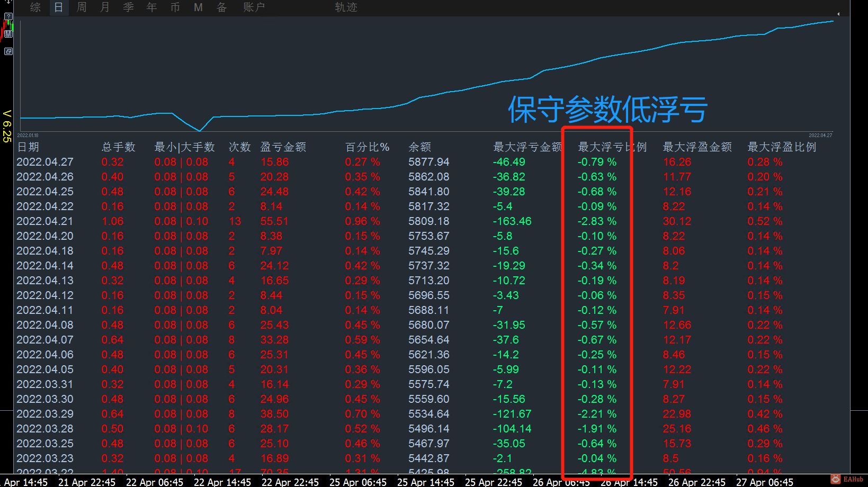Click the 余额 balance column header
The width and height of the screenshot is (868, 487).
[x=419, y=147]
